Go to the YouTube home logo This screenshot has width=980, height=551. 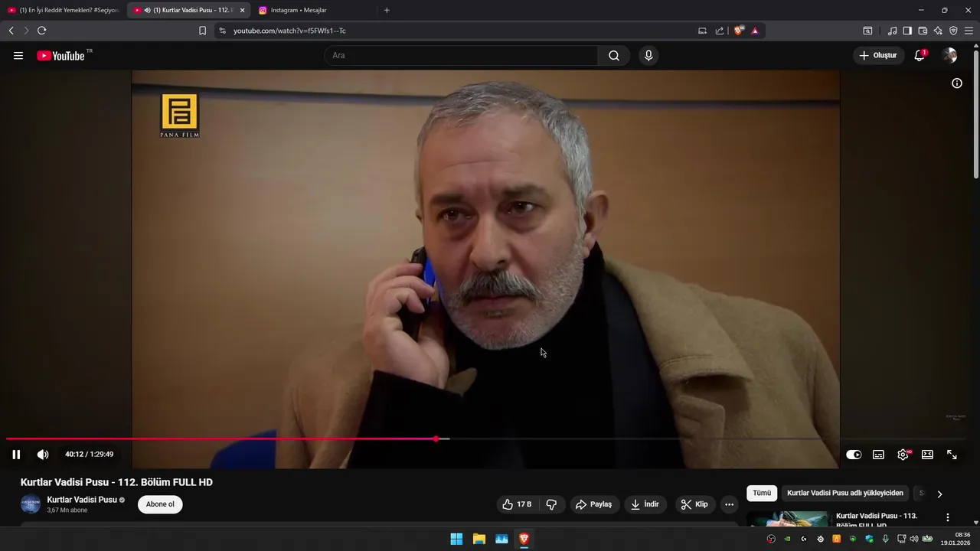(60, 56)
